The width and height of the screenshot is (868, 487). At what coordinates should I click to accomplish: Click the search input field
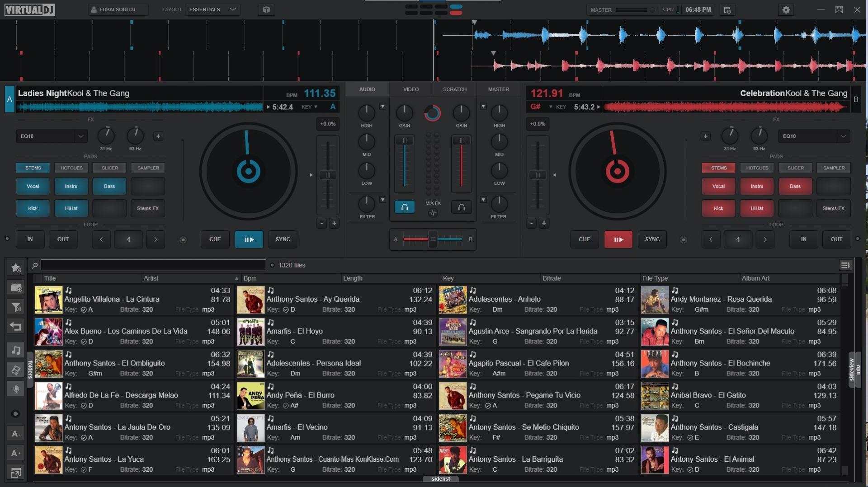click(x=153, y=265)
